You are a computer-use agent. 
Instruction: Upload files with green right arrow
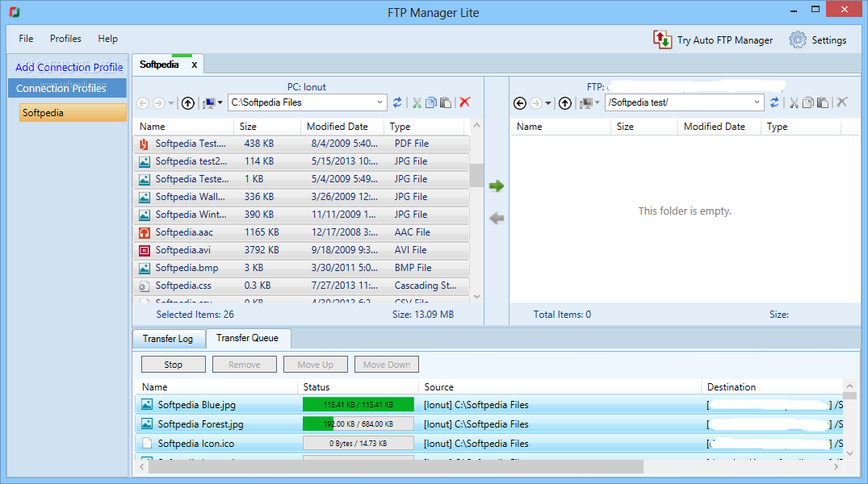tap(497, 186)
